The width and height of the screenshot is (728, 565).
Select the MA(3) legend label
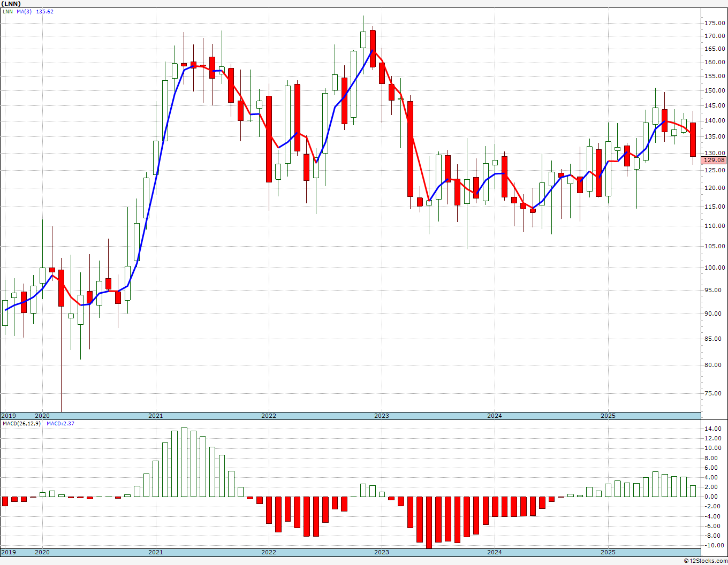coord(24,12)
